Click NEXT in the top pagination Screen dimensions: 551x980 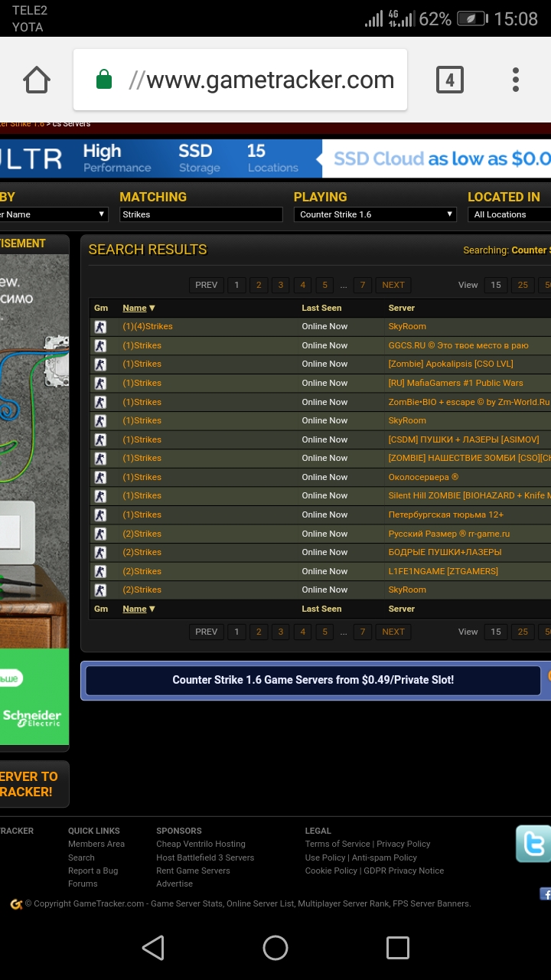[393, 285]
